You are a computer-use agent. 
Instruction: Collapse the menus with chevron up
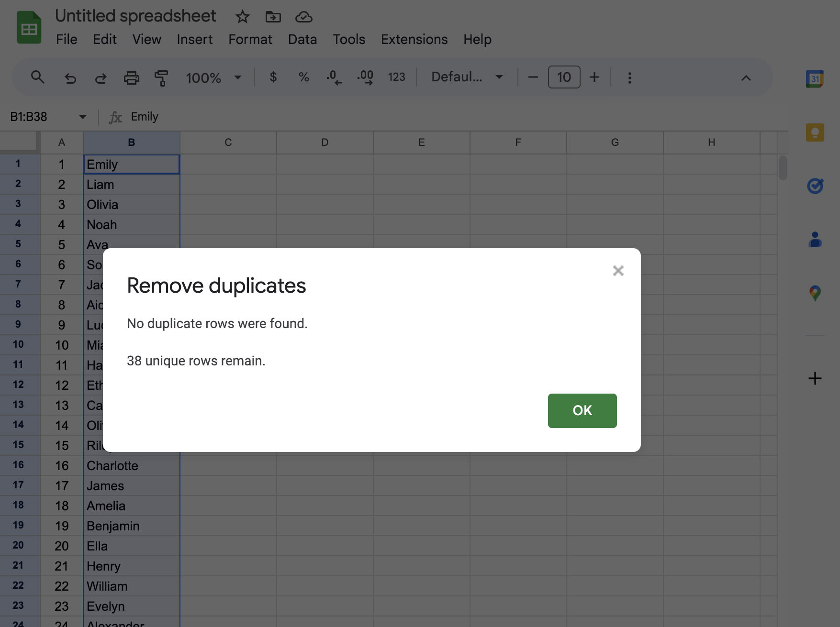click(746, 78)
